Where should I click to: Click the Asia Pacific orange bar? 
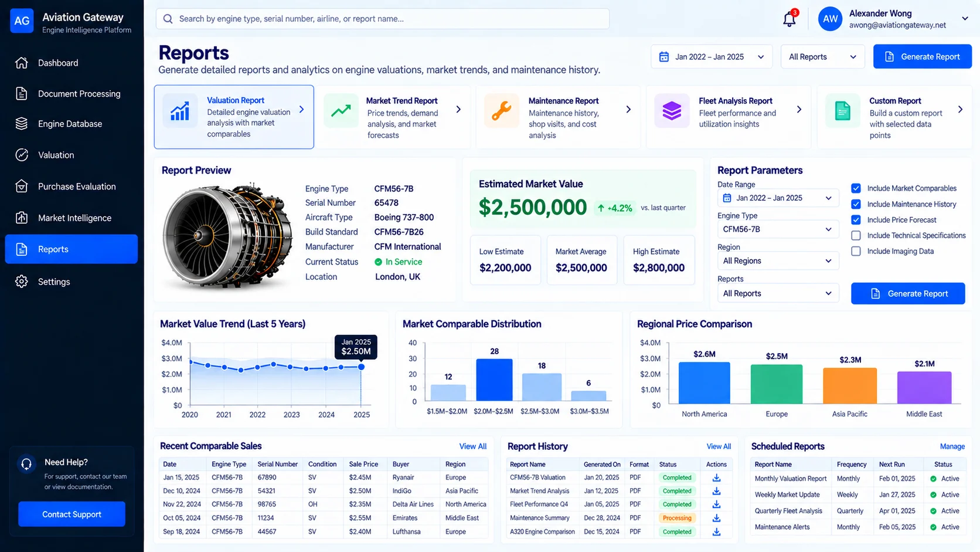click(x=850, y=386)
